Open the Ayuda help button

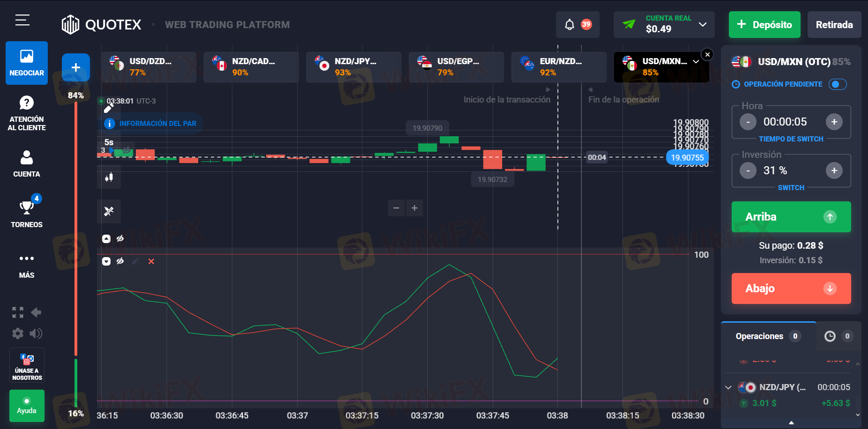click(27, 406)
